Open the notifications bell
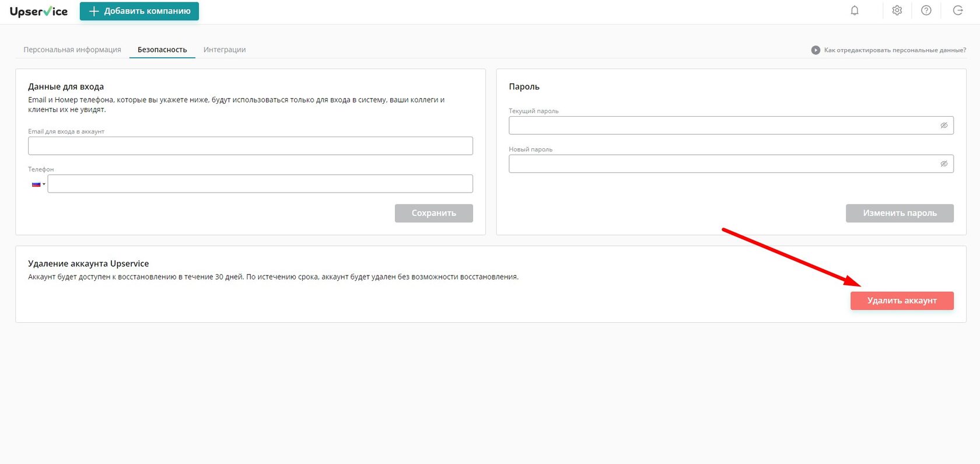The width and height of the screenshot is (980, 464). click(855, 11)
